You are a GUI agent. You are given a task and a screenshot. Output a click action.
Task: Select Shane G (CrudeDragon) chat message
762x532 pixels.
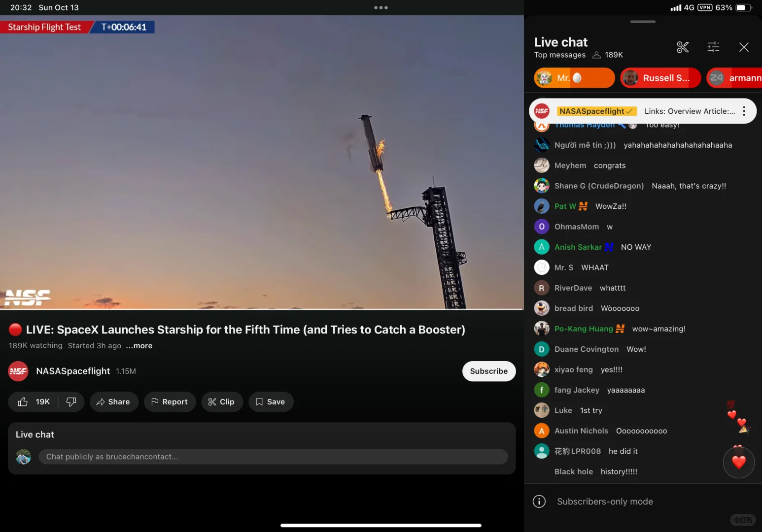643,186
